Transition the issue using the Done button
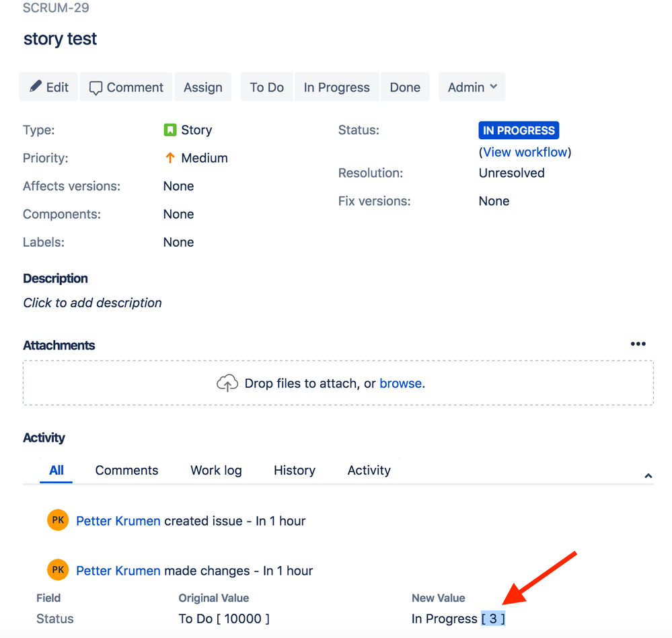This screenshot has width=672, height=638. 405,87
